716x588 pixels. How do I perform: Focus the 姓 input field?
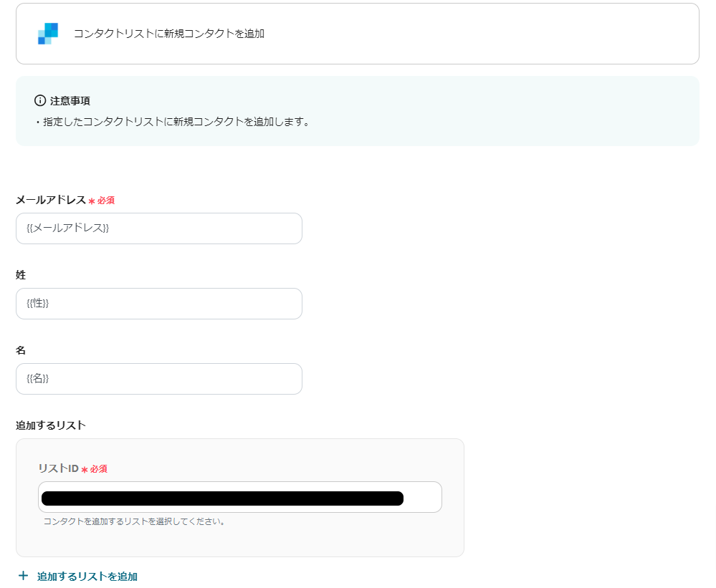(x=159, y=304)
